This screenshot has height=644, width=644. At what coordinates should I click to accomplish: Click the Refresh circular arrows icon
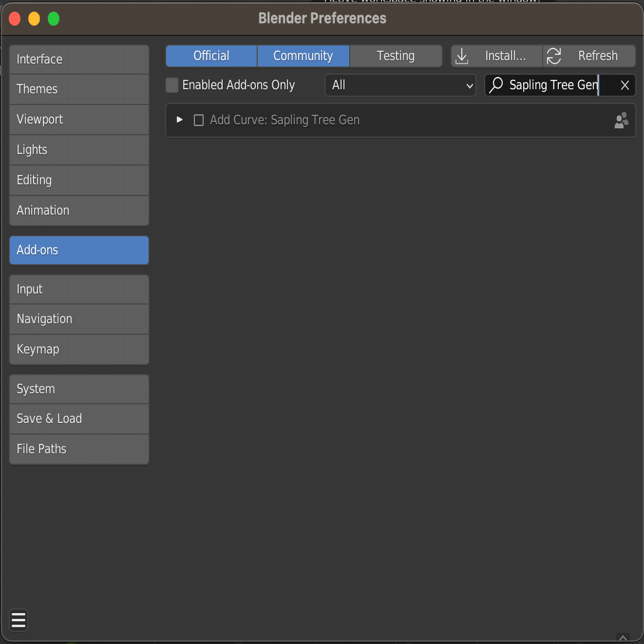click(x=554, y=56)
